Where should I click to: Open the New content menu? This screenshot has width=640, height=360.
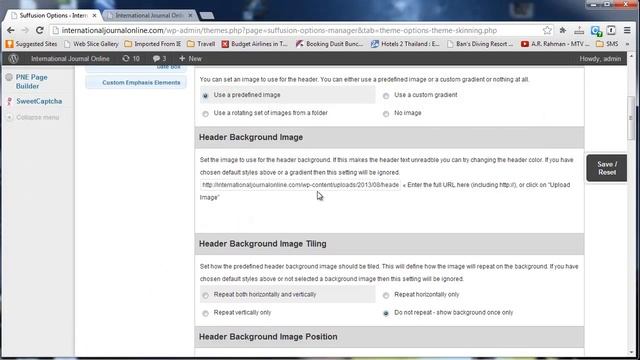[x=190, y=59]
